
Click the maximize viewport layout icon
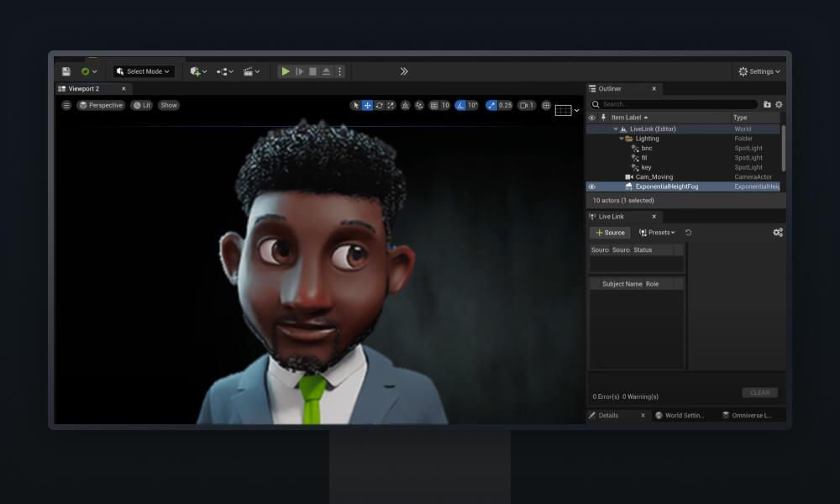[546, 106]
